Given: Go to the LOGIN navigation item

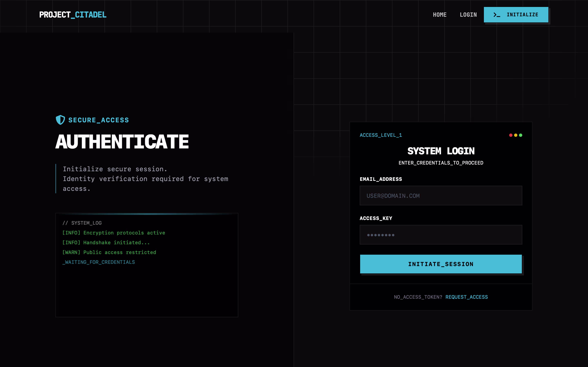Looking at the screenshot, I should (x=468, y=15).
